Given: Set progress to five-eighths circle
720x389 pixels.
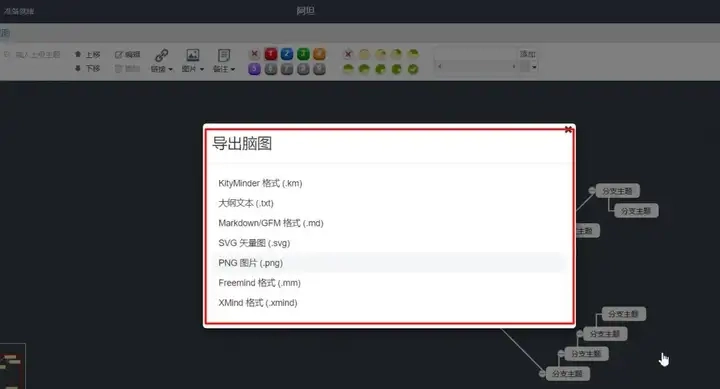Looking at the screenshot, I should [x=364, y=69].
